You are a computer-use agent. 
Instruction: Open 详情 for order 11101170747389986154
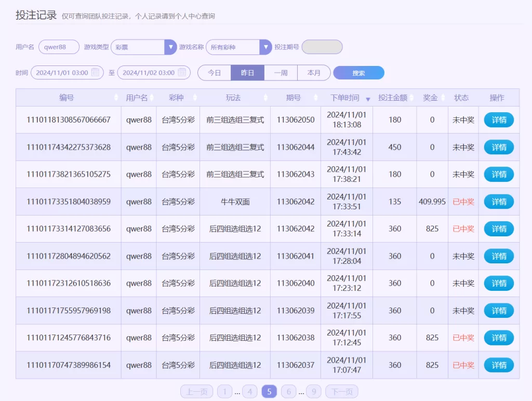[x=499, y=365]
